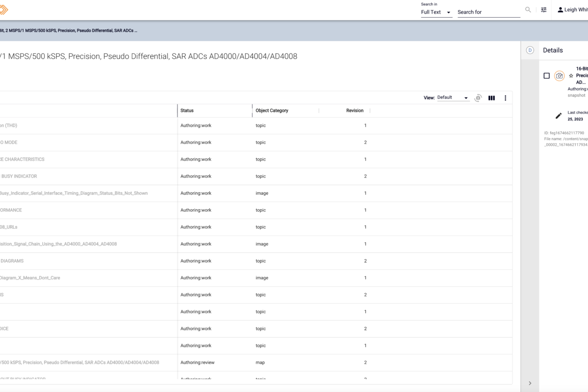The width and height of the screenshot is (588, 392).
Task: Mark the snapshot as favorite with the star
Action: pyautogui.click(x=571, y=76)
